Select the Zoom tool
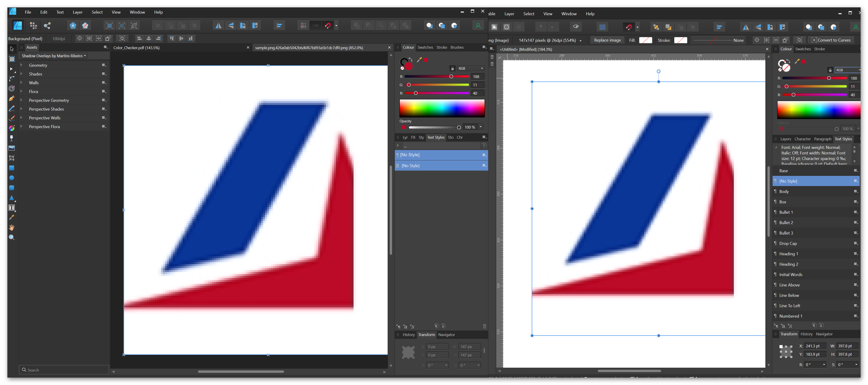Screen dimensions: 868x385 [12, 237]
